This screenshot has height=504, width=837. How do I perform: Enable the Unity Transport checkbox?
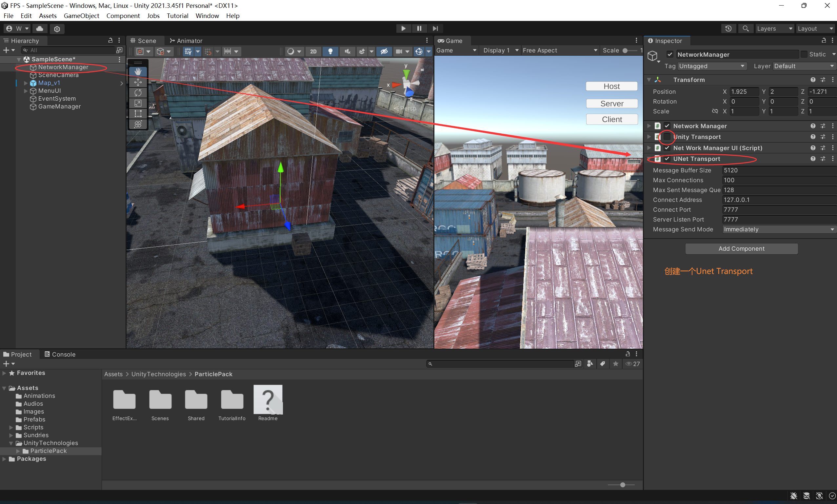pyautogui.click(x=667, y=137)
